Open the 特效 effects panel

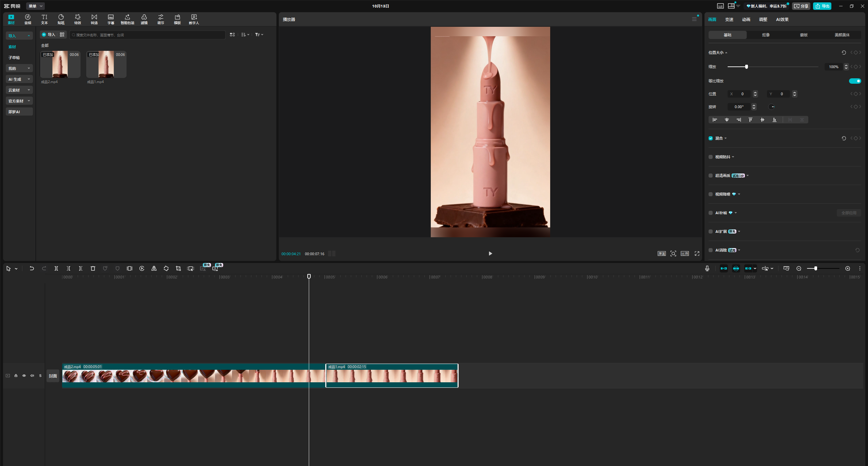[x=77, y=19]
